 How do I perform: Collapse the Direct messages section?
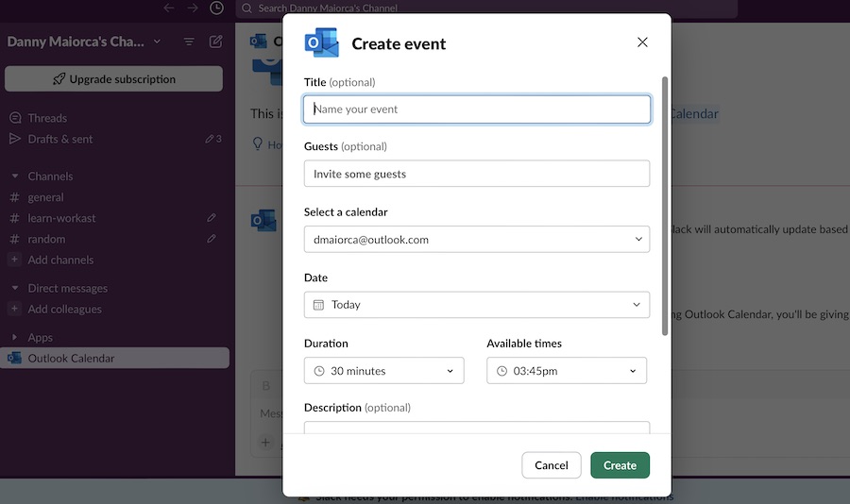point(15,288)
